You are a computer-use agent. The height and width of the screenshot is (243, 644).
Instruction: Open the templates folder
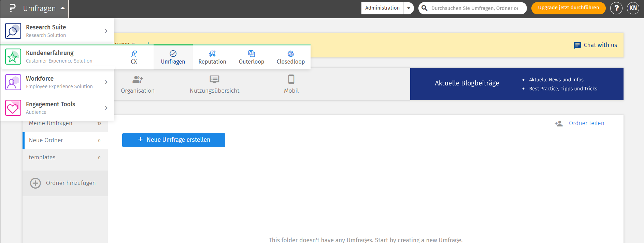pyautogui.click(x=65, y=158)
